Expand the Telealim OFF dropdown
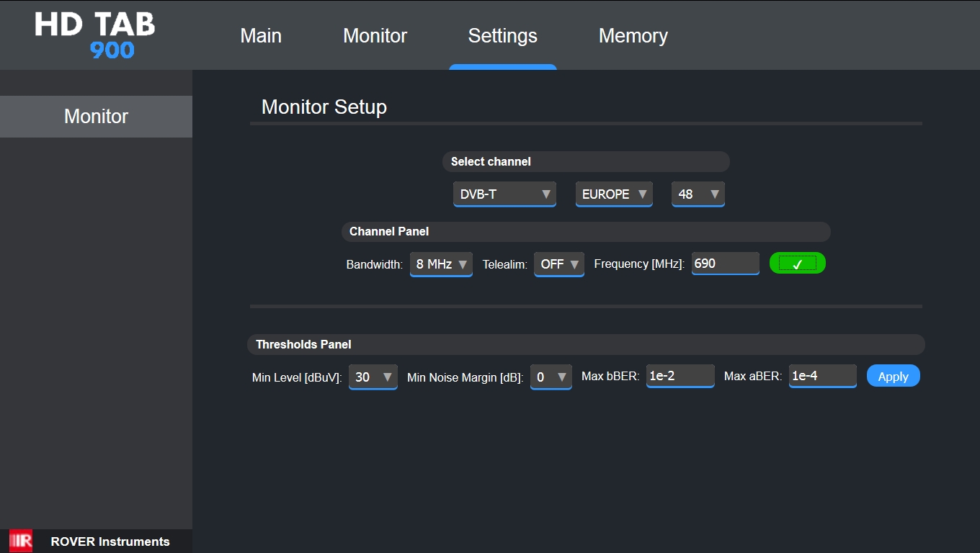This screenshot has width=980, height=553. tap(559, 264)
